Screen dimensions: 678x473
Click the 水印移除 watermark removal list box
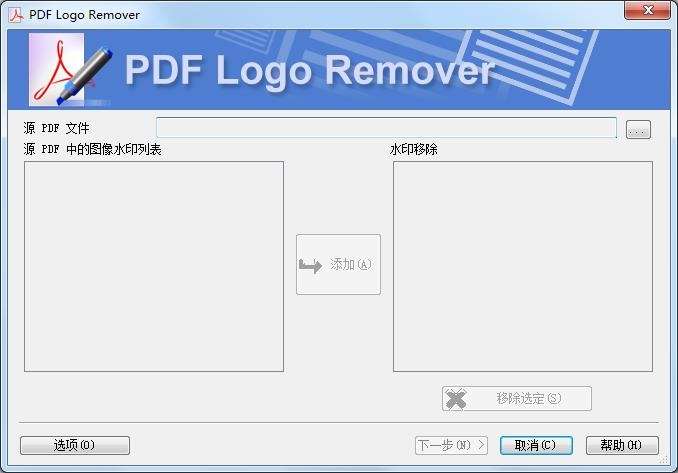click(523, 266)
